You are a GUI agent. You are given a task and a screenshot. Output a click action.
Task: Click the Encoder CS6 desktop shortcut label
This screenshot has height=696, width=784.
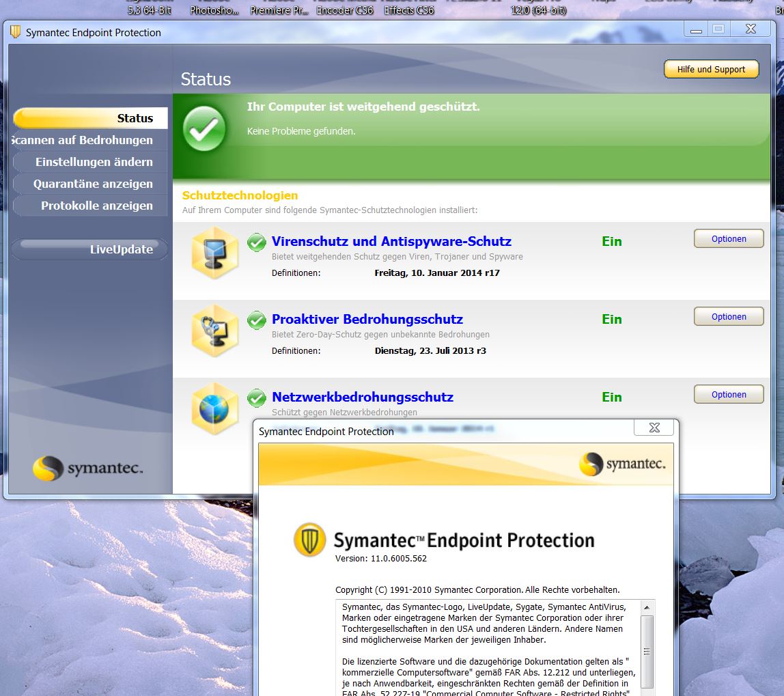pos(345,10)
